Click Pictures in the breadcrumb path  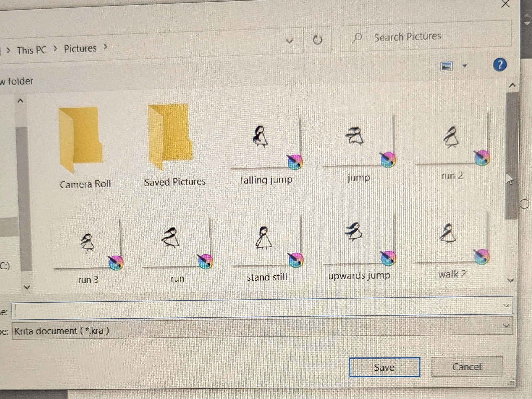(80, 49)
